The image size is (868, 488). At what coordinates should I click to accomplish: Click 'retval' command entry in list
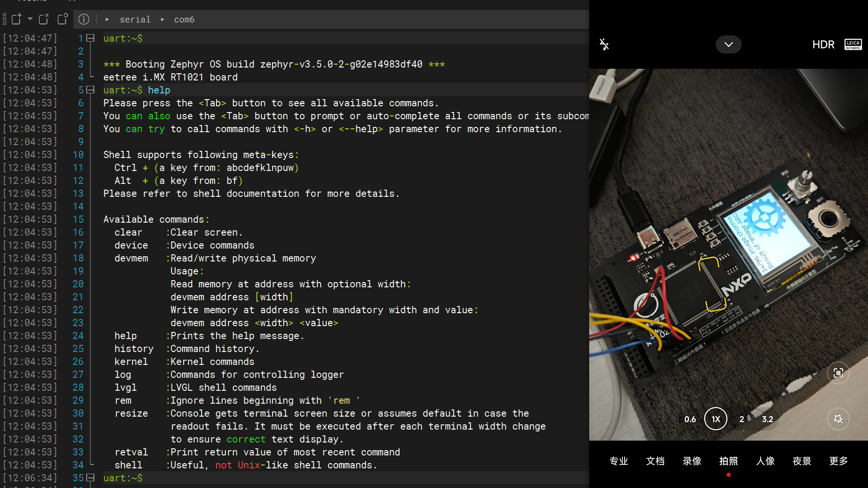tap(131, 452)
